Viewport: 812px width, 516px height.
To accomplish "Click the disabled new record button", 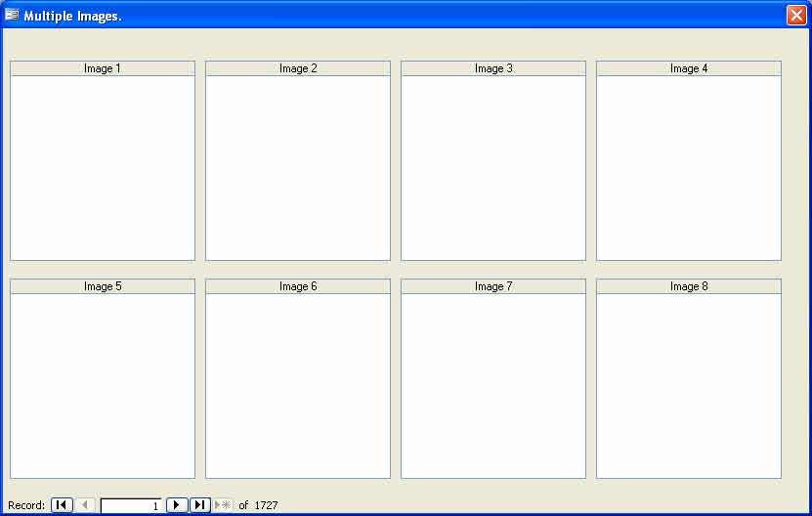I will (223, 504).
